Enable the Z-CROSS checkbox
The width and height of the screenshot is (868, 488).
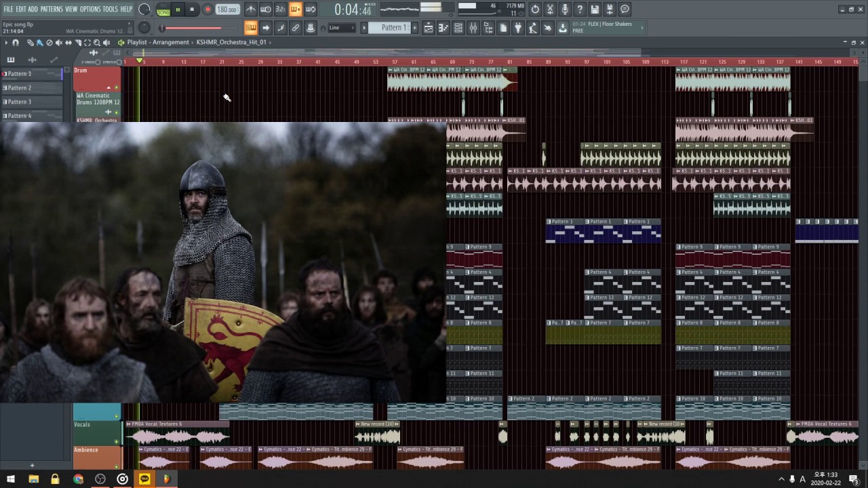(x=98, y=62)
